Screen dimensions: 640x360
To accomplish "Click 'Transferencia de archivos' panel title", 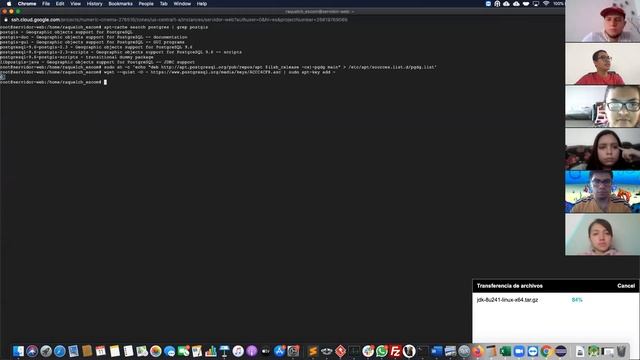I will click(x=510, y=286).
